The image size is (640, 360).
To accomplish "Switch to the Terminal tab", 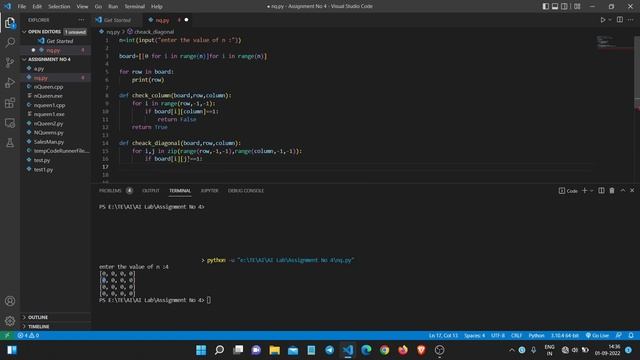I will coord(180,191).
